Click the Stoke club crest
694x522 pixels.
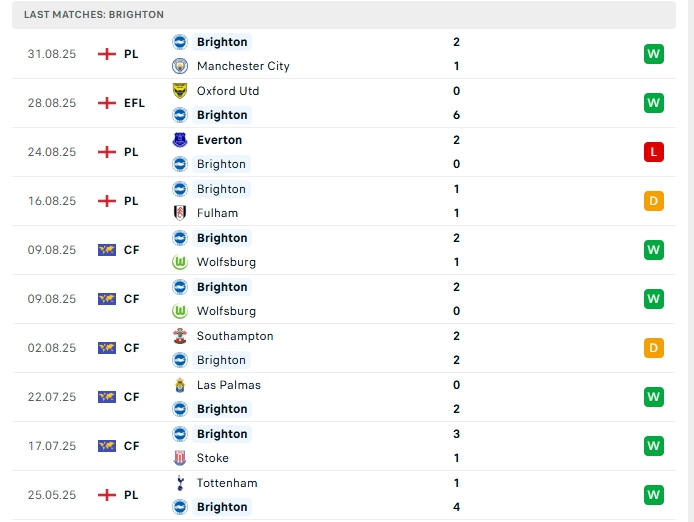[180, 458]
